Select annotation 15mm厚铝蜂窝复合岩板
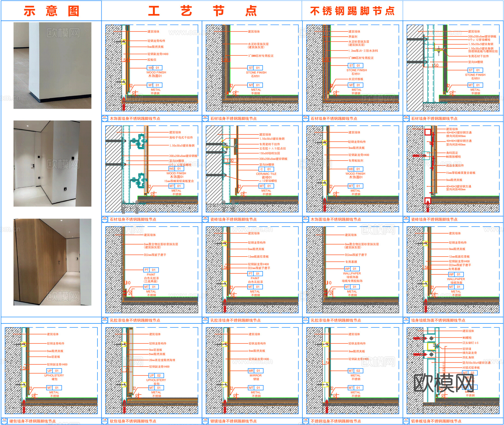 click(x=461, y=173)
